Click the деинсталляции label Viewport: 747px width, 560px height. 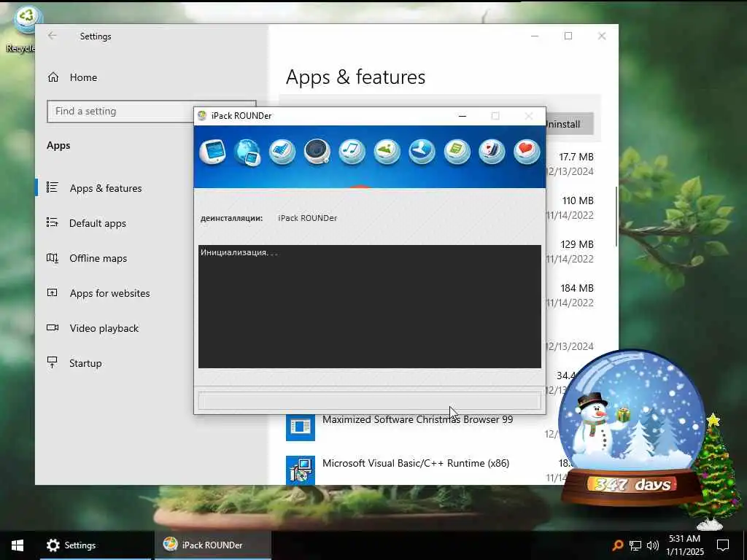click(x=231, y=218)
